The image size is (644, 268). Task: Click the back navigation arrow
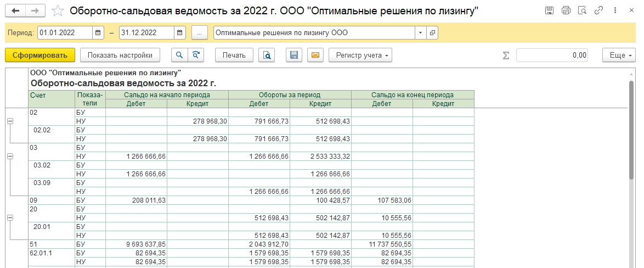15,11
